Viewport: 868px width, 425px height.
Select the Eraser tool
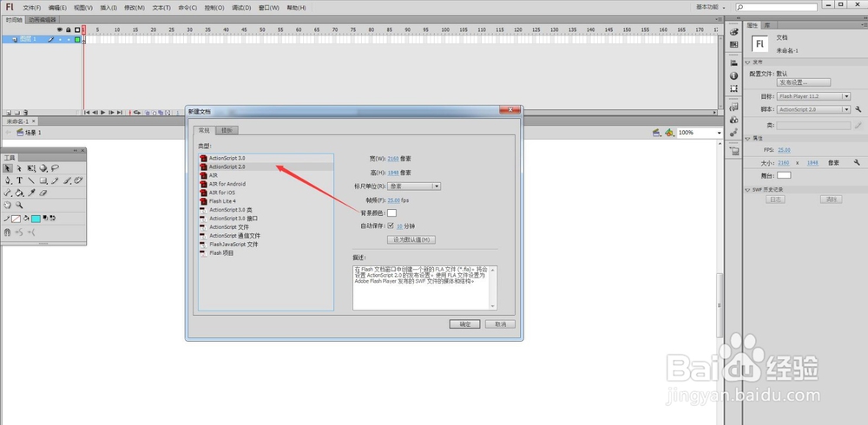pyautogui.click(x=43, y=193)
